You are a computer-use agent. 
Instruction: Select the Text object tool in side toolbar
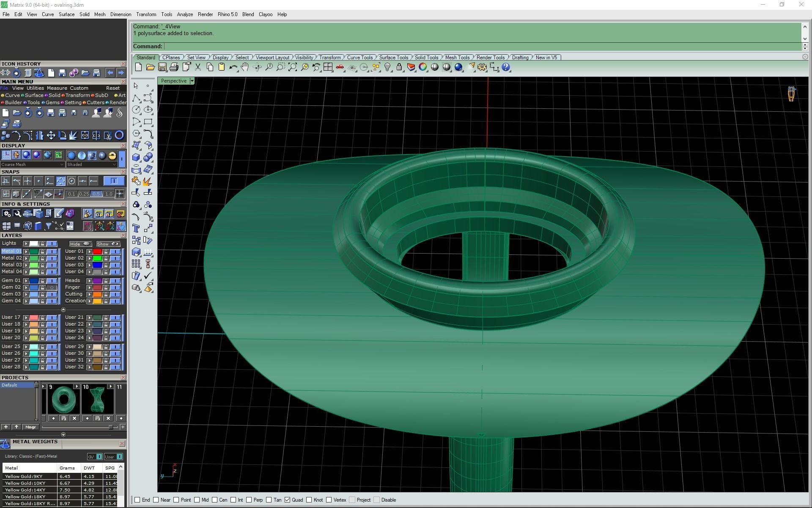[x=136, y=229]
